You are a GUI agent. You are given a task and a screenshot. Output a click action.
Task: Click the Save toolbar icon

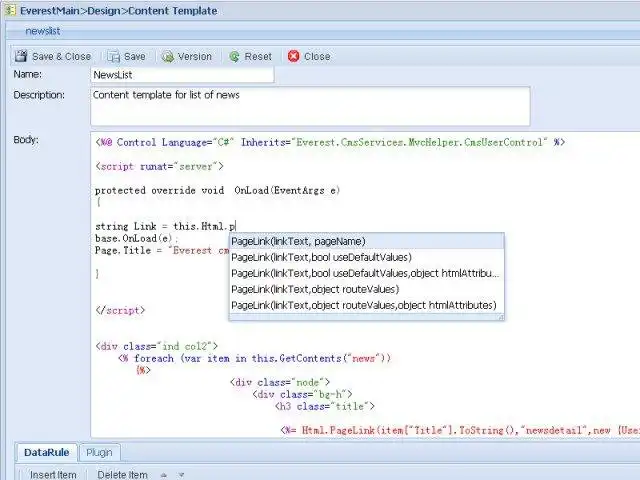pos(113,56)
